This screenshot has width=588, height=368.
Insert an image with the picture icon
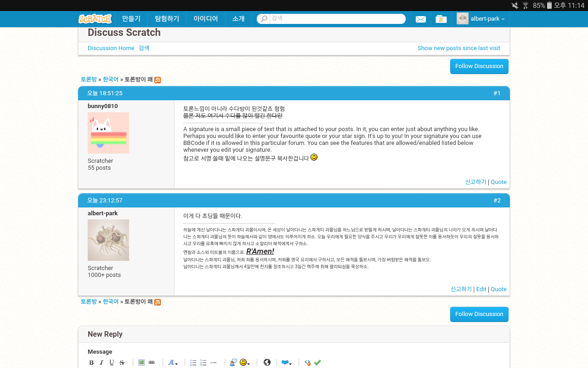point(141,362)
